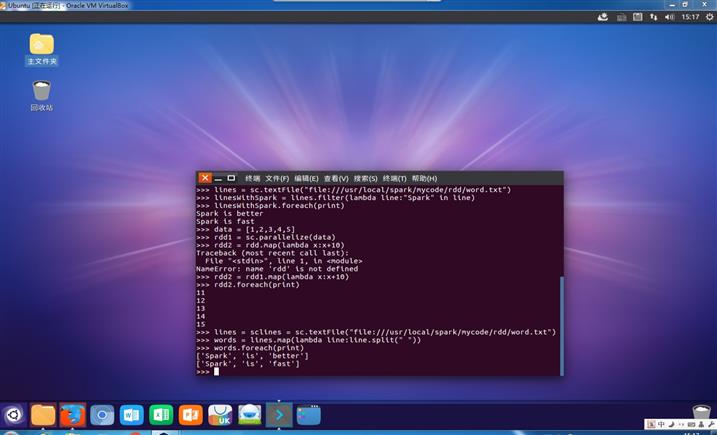The image size is (717, 435).
Task: Open the calendar indicator in top panel
Action: [x=637, y=17]
